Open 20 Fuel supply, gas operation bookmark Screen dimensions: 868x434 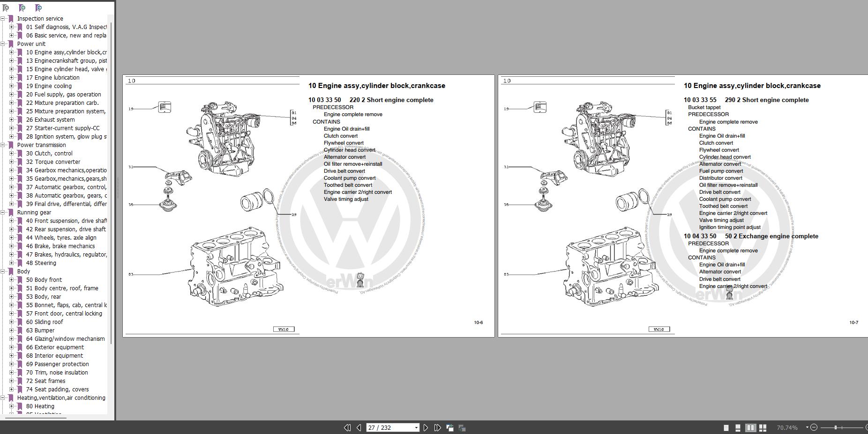pos(64,95)
